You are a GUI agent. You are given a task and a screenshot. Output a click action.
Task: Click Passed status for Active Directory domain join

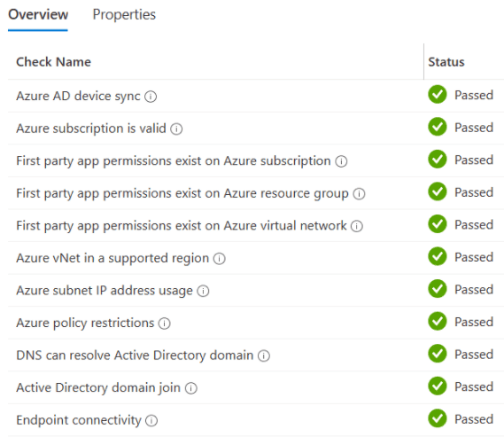474,386
